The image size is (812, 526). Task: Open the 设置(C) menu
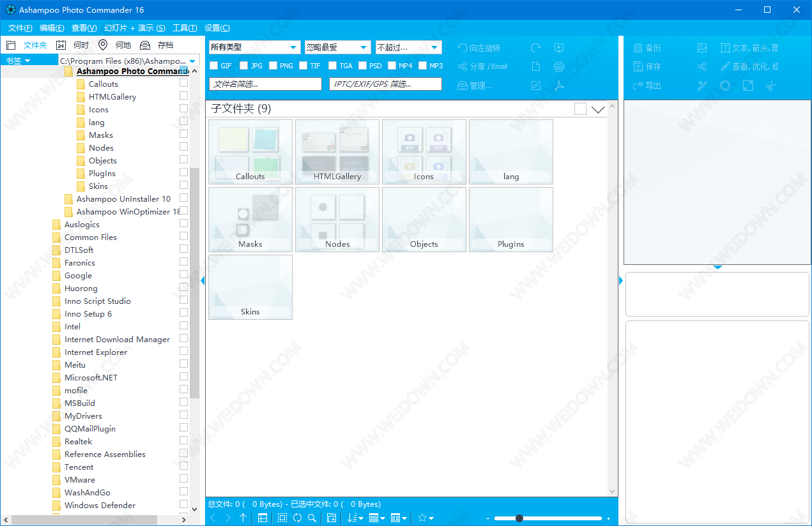[x=217, y=28]
